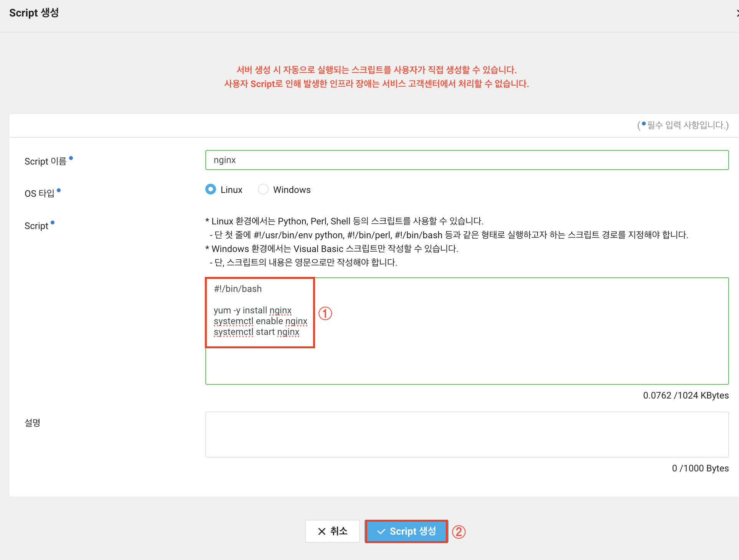Image resolution: width=739 pixels, height=560 pixels.
Task: Click the circled number 1 marker
Action: pos(325,313)
